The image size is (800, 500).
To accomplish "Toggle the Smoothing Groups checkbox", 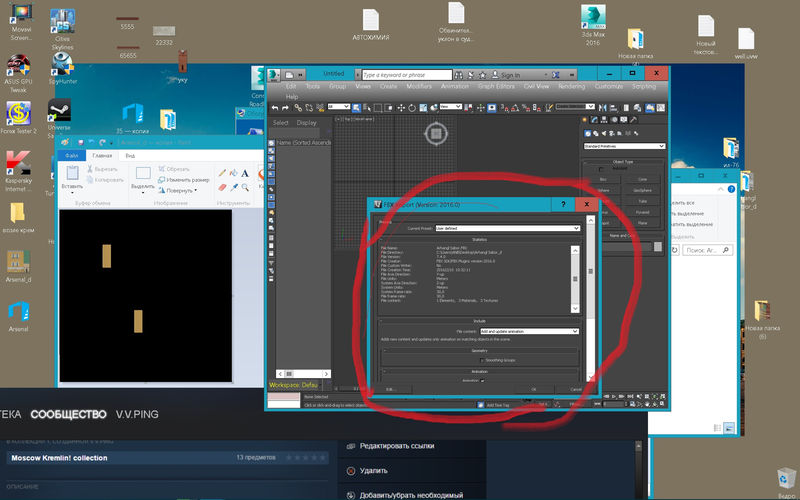I will (479, 359).
